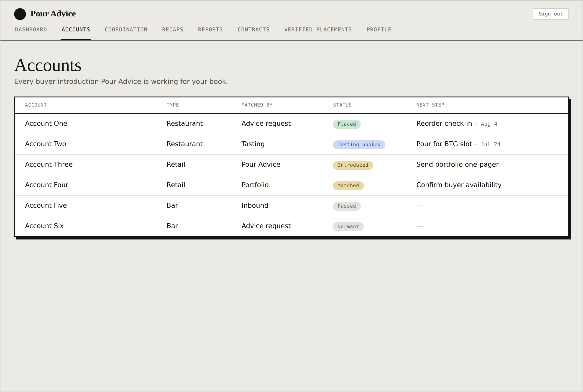The image size is (583, 392).
Task: Open the Pour Advice brand name link
Action: point(53,14)
